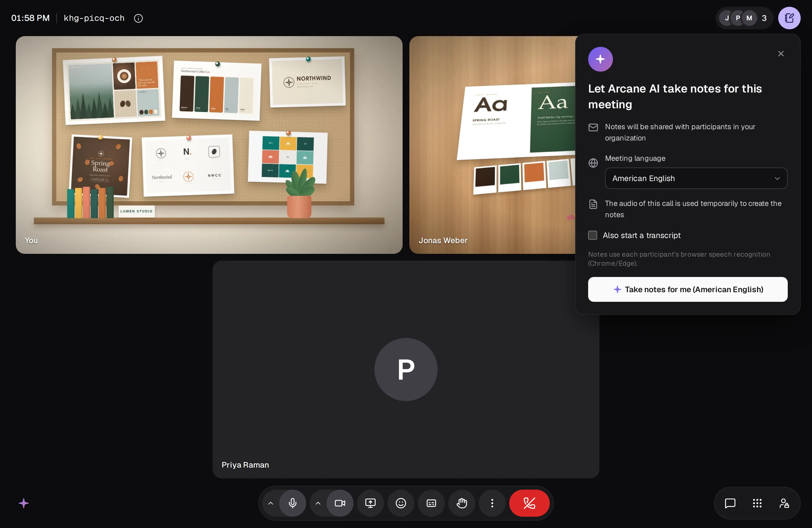812x528 pixels.
Task: Leave the call with the red button
Action: (529, 503)
